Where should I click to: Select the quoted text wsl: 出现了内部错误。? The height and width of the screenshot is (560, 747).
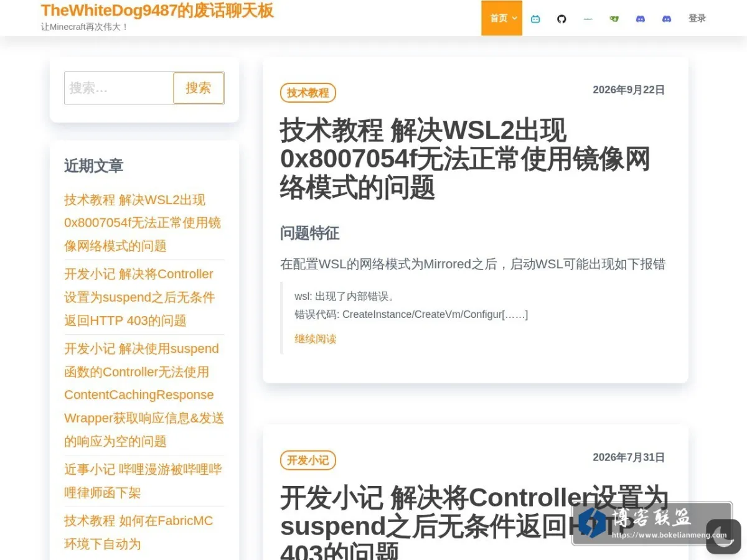point(345,296)
